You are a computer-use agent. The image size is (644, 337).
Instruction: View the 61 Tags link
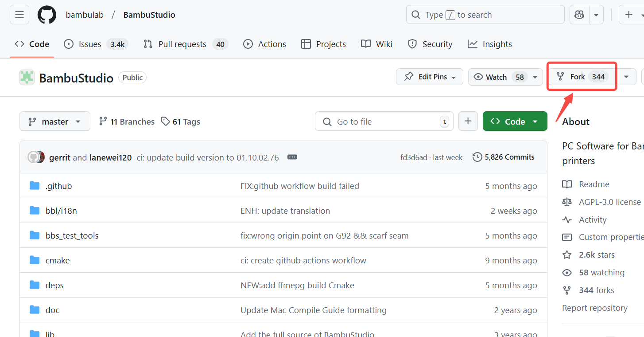point(180,121)
